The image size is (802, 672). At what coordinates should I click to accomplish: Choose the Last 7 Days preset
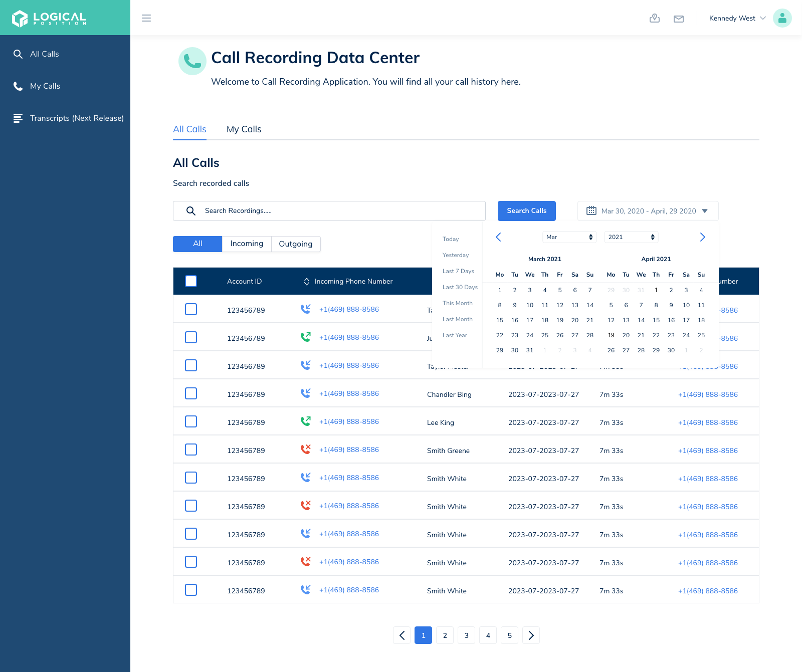[458, 271]
